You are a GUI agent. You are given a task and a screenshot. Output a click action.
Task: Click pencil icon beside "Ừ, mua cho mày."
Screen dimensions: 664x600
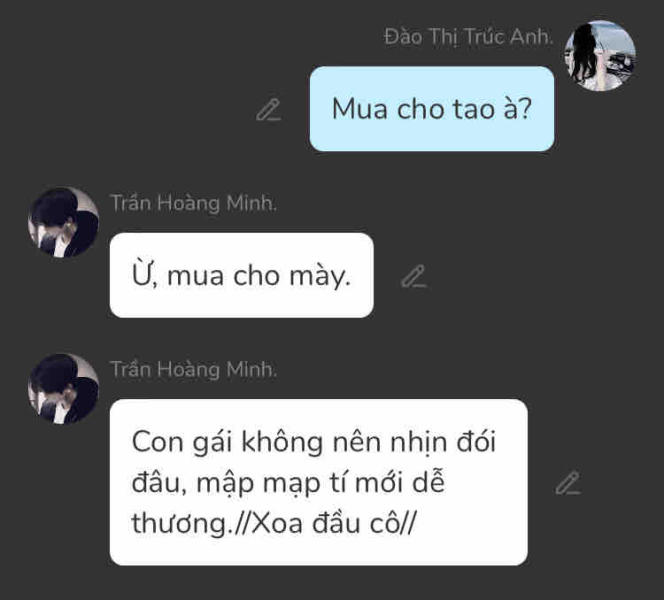point(414,276)
